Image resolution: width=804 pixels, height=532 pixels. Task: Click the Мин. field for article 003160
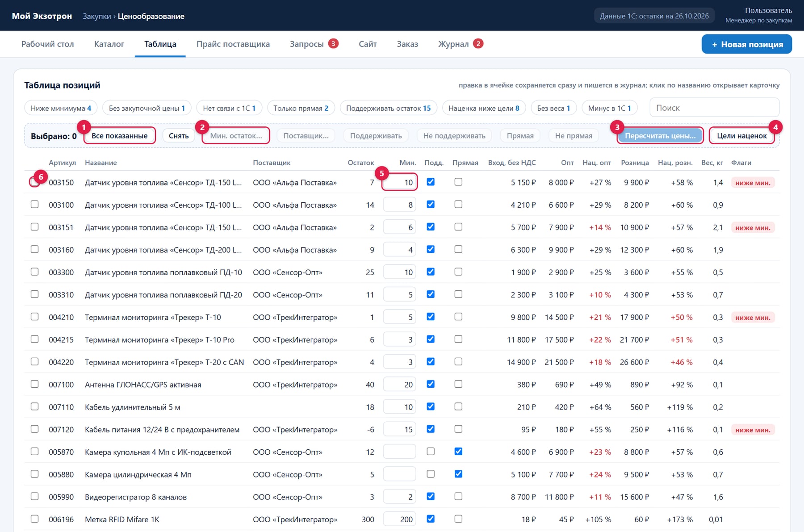point(399,250)
